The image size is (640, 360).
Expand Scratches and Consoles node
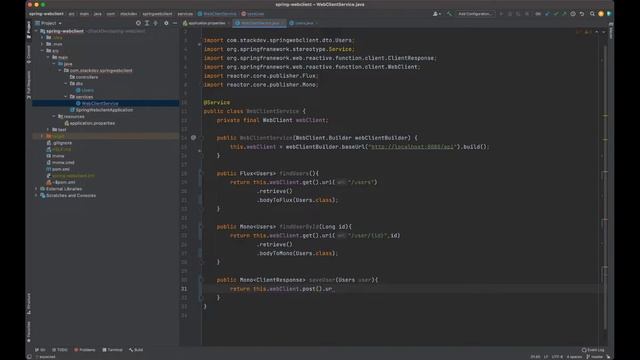[x=37, y=196]
